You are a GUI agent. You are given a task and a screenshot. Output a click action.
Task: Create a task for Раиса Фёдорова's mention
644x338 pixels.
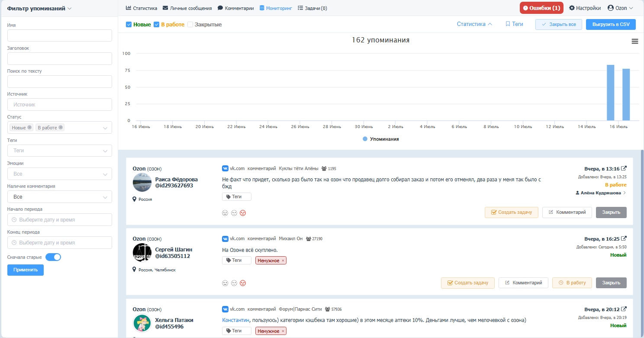tap(512, 212)
